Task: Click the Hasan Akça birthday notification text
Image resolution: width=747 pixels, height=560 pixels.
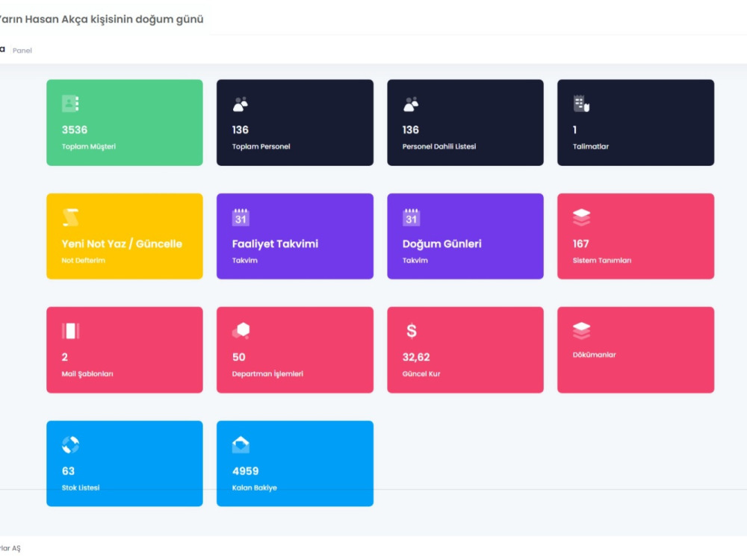Action: [101, 19]
